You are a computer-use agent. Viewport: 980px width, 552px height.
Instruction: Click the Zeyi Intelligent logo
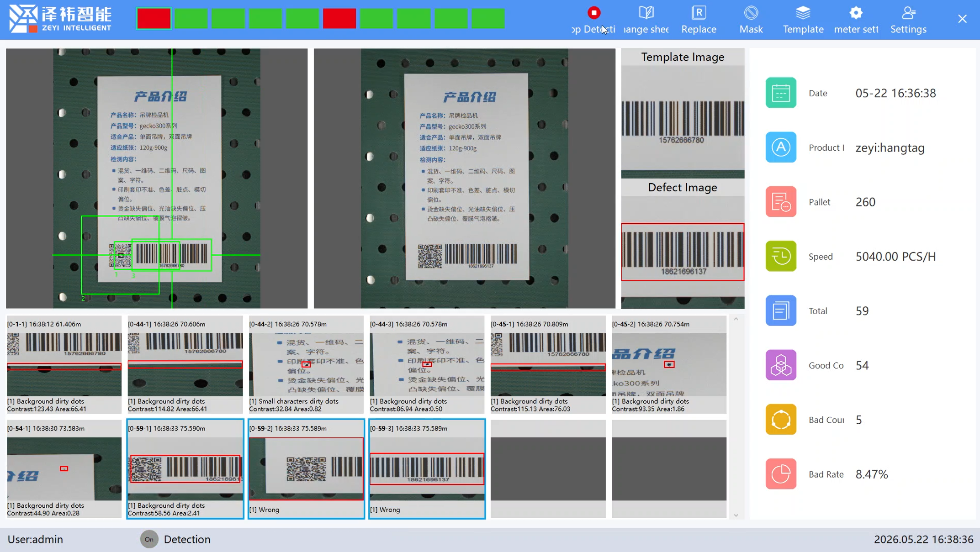click(x=60, y=19)
